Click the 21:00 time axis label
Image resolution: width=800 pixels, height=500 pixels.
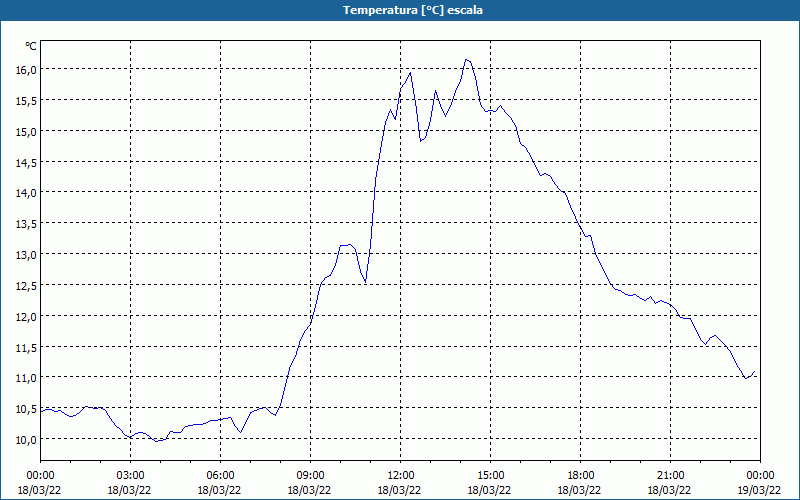670,476
